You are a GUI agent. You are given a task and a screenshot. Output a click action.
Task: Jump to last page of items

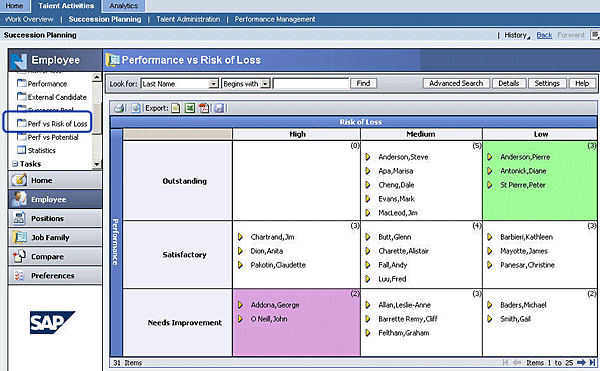coord(592,363)
